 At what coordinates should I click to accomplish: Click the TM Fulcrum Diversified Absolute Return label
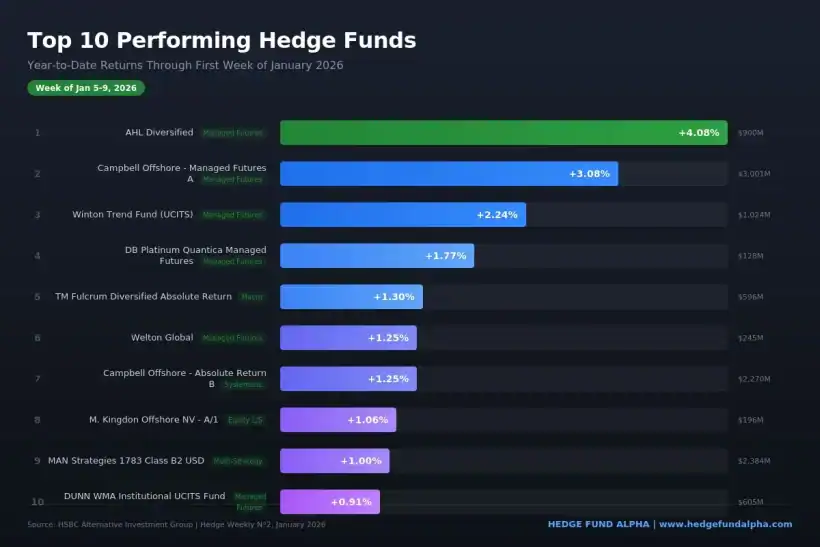click(143, 297)
